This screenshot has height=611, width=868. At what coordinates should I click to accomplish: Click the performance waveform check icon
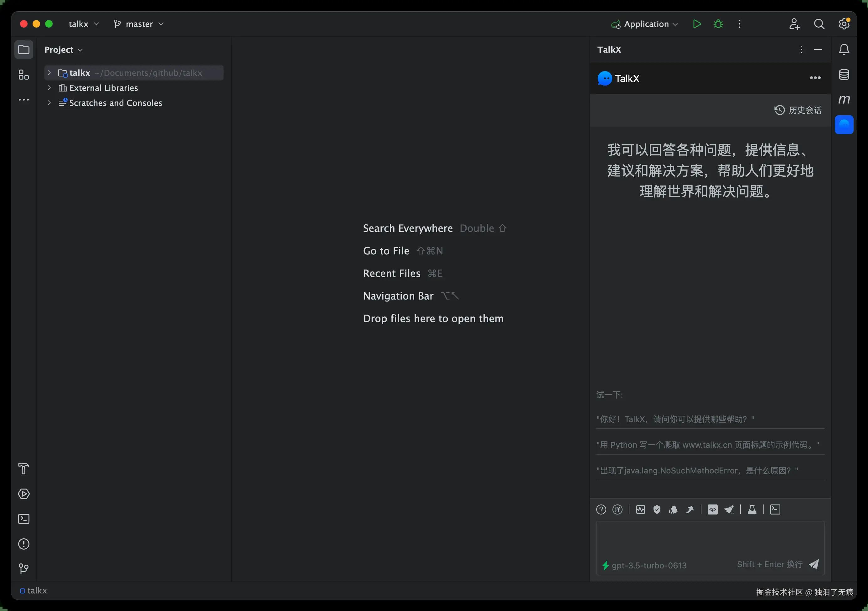tap(640, 509)
